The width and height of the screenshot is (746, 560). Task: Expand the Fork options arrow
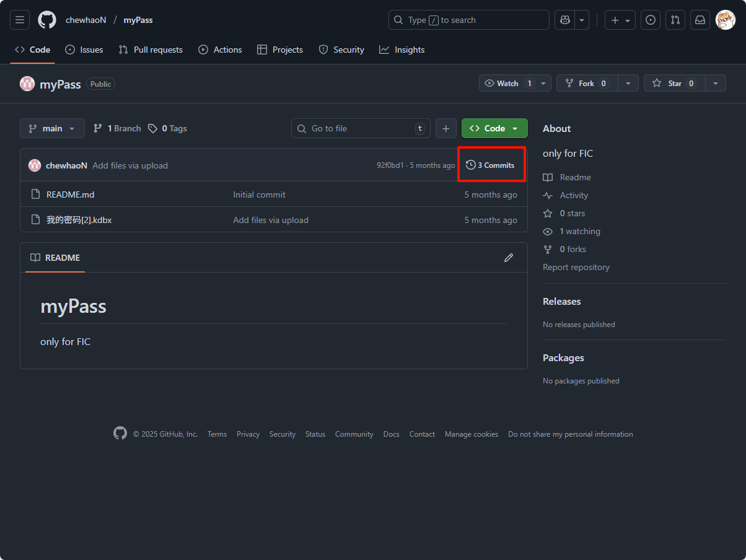click(628, 84)
